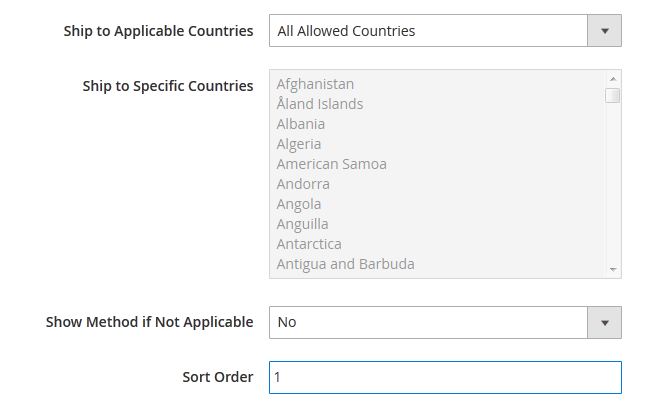This screenshot has width=650, height=407.
Task: Select Andorra in the countries list
Action: pyautogui.click(x=303, y=184)
